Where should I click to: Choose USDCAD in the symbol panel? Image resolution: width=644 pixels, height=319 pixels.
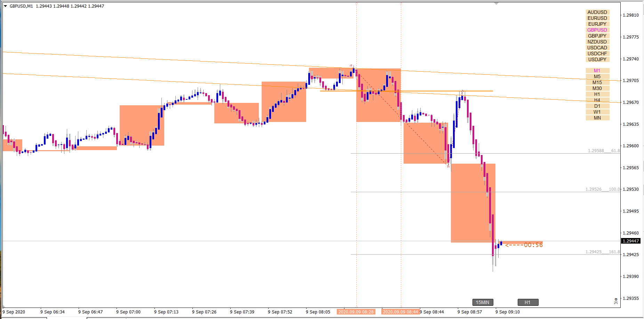point(597,48)
